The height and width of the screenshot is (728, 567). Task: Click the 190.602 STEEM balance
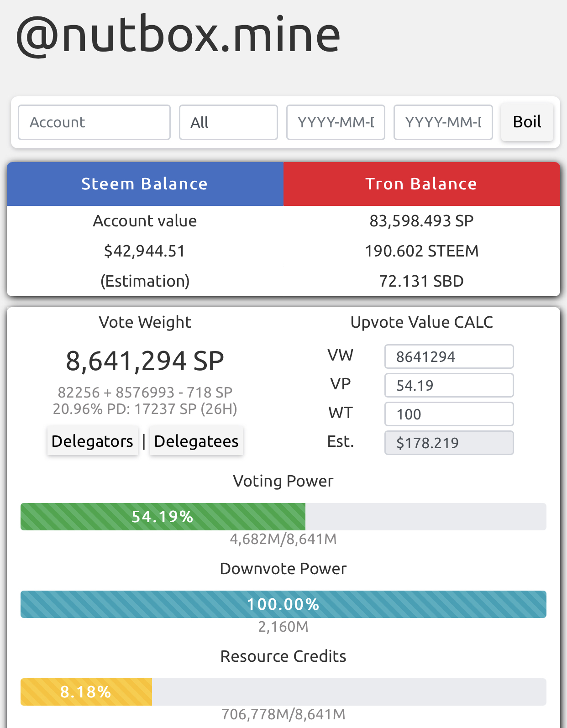coord(422,251)
